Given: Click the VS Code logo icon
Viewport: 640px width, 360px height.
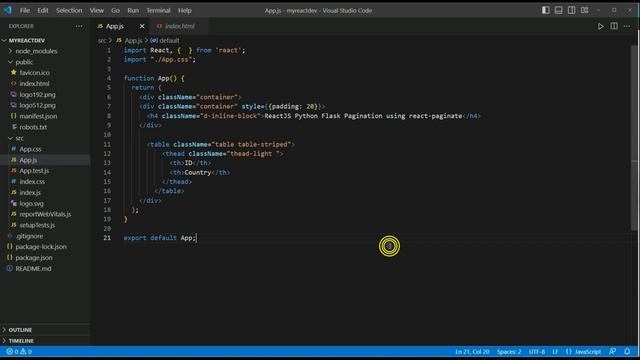Looking at the screenshot, I should (8, 10).
